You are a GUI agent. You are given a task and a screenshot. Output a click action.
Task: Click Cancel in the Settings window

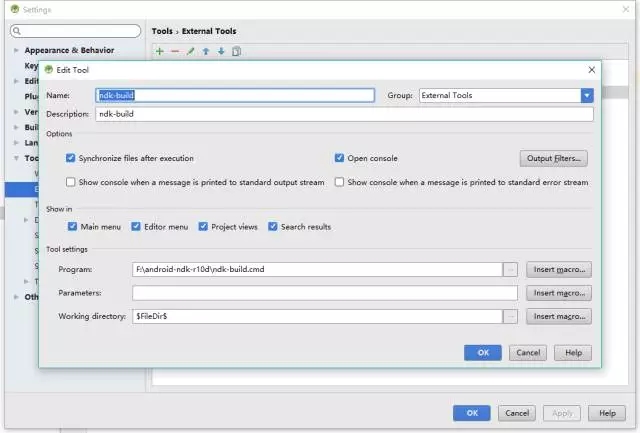coord(517,413)
